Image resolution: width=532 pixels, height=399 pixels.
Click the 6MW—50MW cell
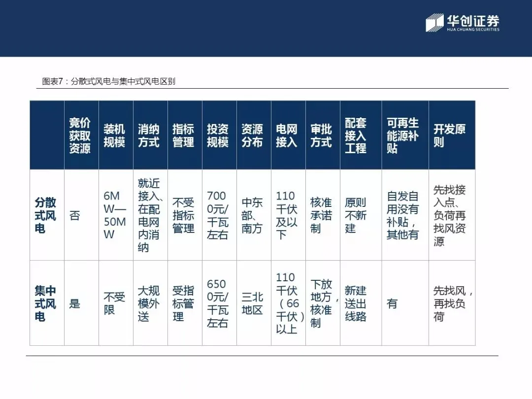click(x=116, y=215)
